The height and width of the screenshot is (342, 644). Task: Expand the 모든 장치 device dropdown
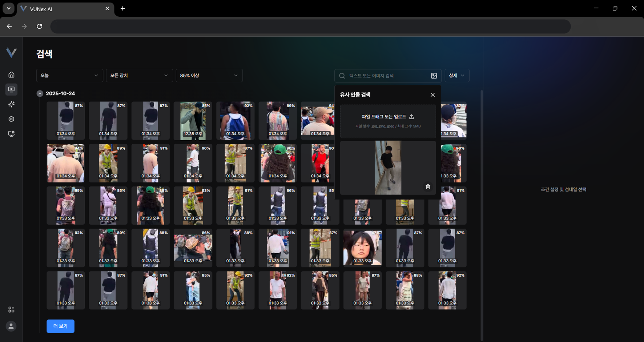coord(139,76)
